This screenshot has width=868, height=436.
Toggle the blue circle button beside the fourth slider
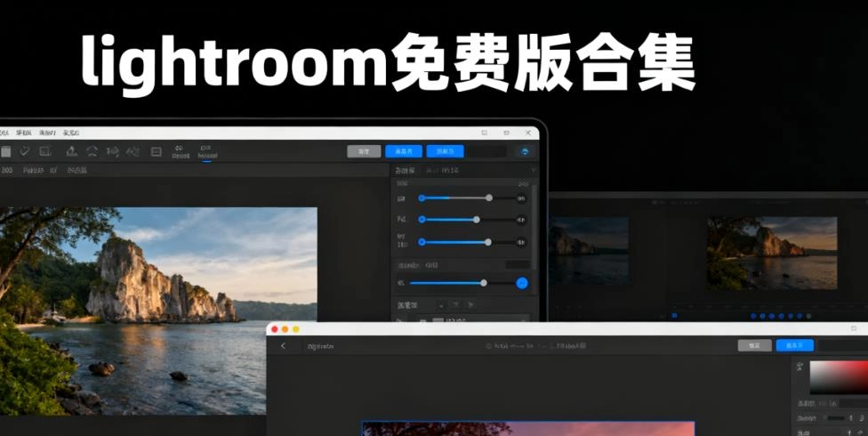point(522,283)
